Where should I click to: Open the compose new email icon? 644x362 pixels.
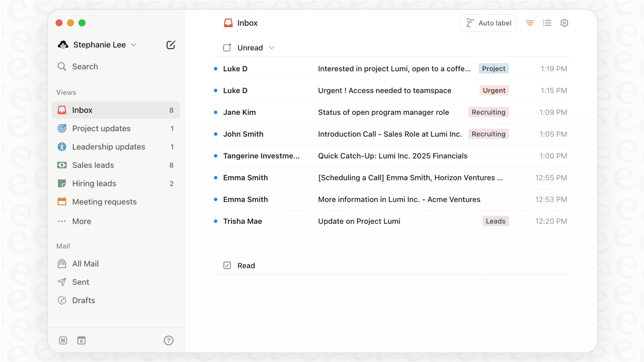[171, 44]
